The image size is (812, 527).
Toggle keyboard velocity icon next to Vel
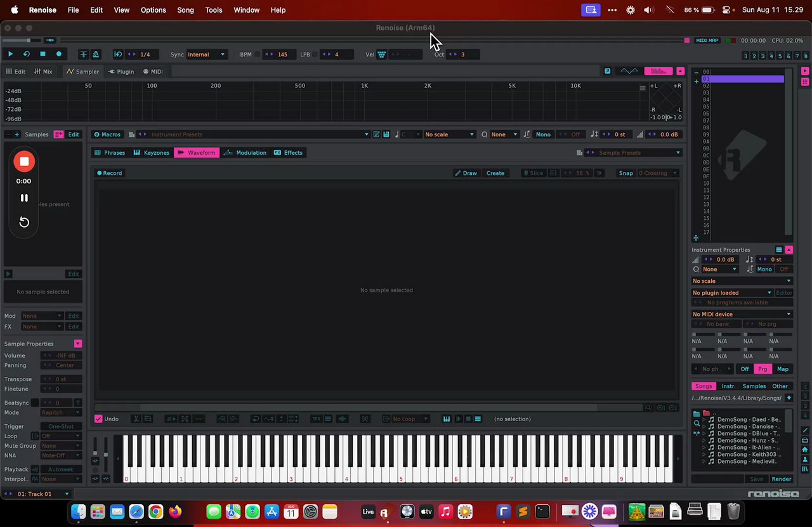click(382, 55)
